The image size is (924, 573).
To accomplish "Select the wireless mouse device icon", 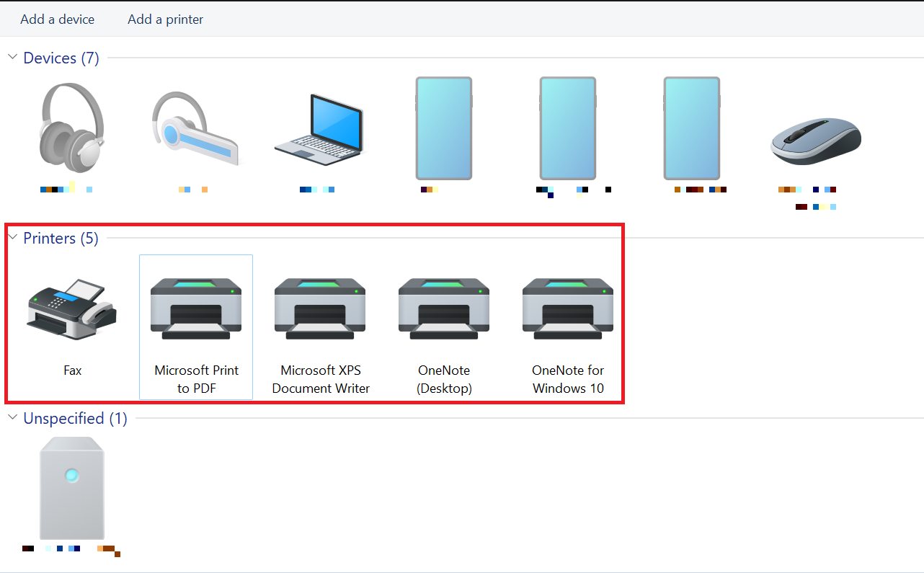I will [x=815, y=141].
